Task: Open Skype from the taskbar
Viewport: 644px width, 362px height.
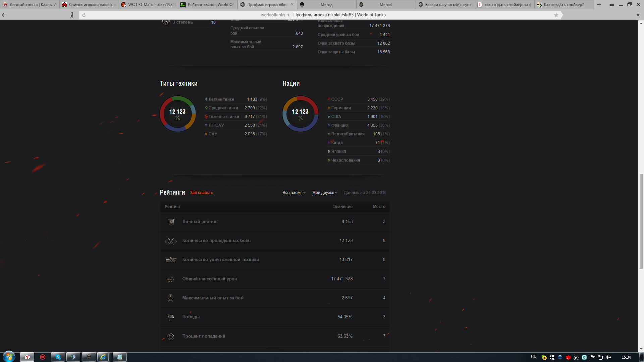Action: 58,357
